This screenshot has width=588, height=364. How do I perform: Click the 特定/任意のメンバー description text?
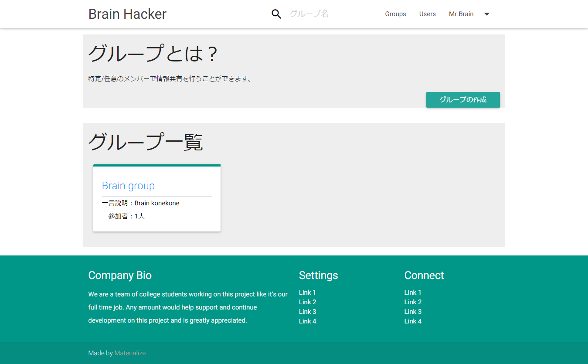click(170, 79)
